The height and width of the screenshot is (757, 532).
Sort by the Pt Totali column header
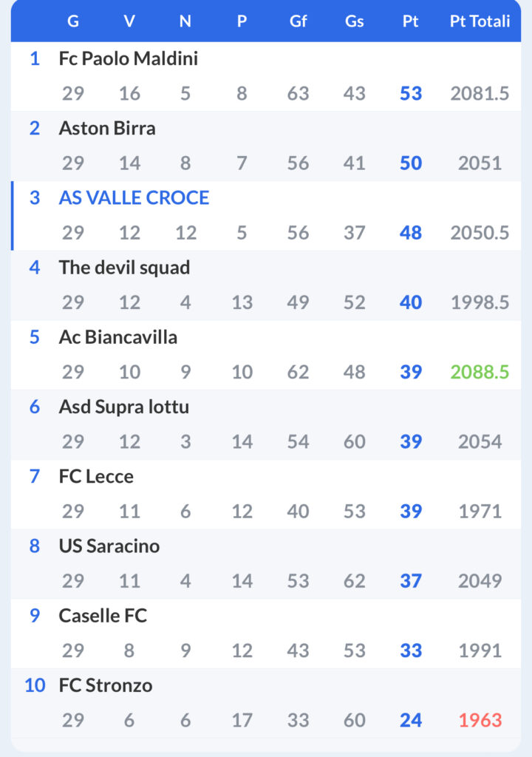point(480,21)
